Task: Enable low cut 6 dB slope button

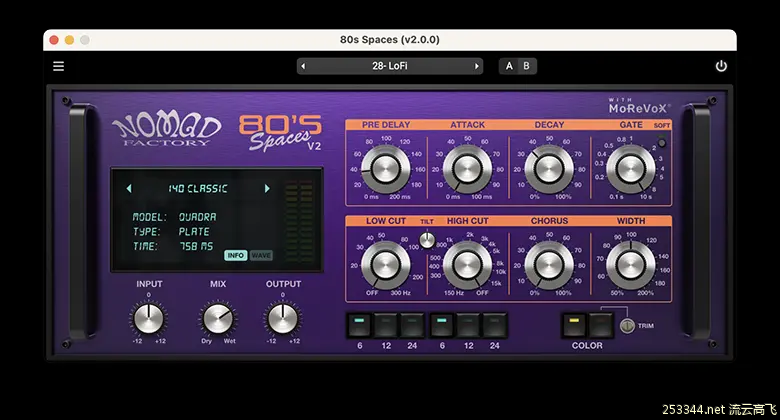Action: coord(359,325)
